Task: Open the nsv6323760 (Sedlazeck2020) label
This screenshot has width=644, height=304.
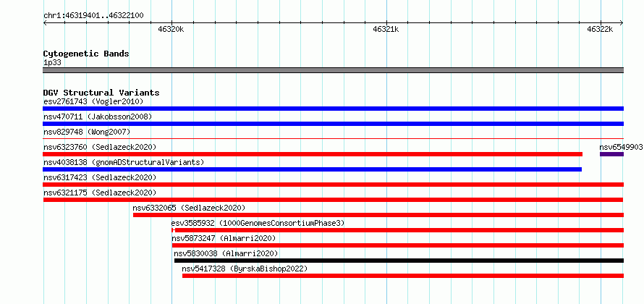Action: point(100,147)
